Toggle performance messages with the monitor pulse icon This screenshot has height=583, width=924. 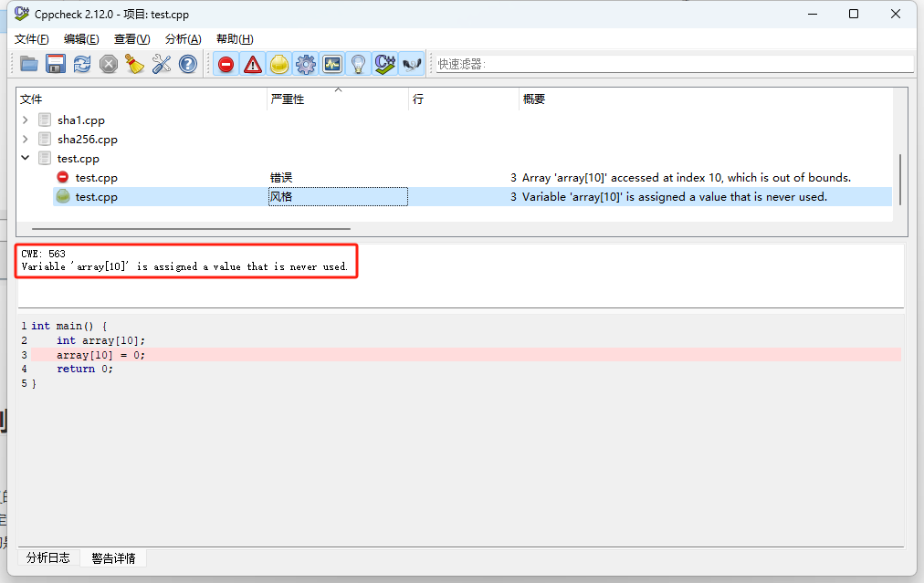pyautogui.click(x=332, y=64)
